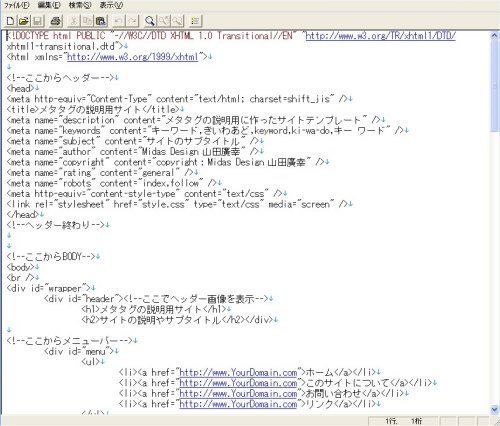Click the Find Next magnifier icon

(177, 21)
